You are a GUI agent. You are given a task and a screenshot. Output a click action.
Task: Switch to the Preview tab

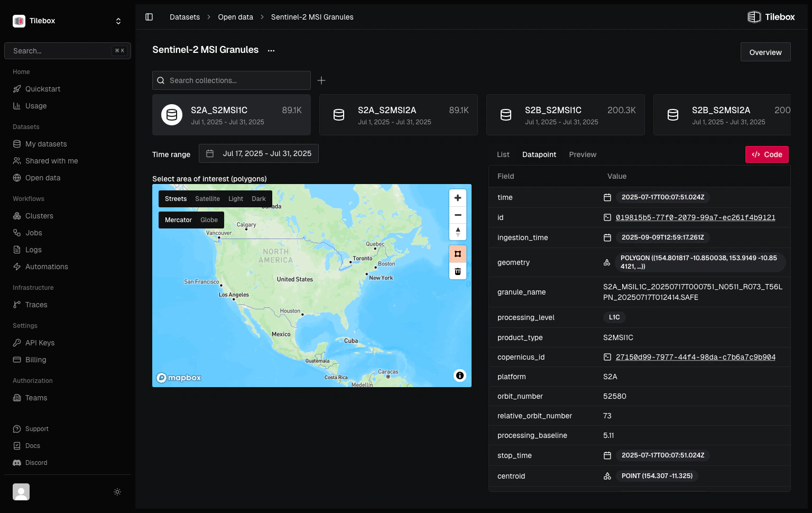(x=583, y=154)
